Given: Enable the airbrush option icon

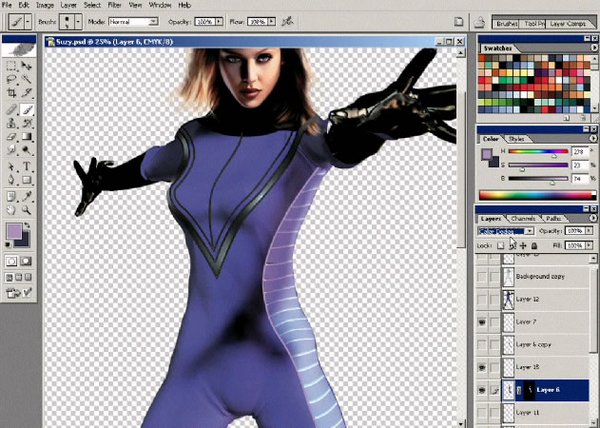Looking at the screenshot, I should tap(287, 20).
